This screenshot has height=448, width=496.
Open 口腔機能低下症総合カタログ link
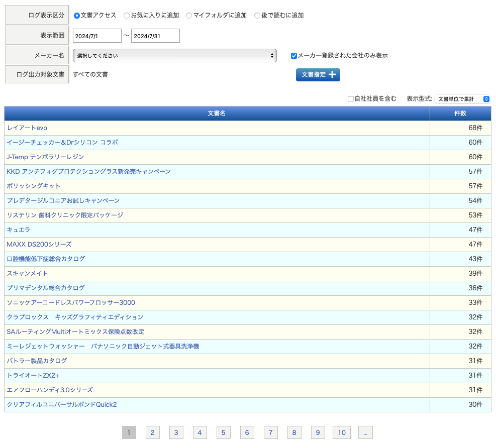(x=46, y=259)
